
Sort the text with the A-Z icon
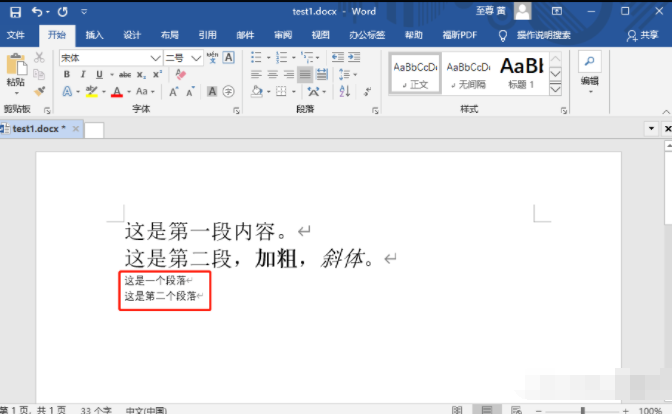coord(345,91)
